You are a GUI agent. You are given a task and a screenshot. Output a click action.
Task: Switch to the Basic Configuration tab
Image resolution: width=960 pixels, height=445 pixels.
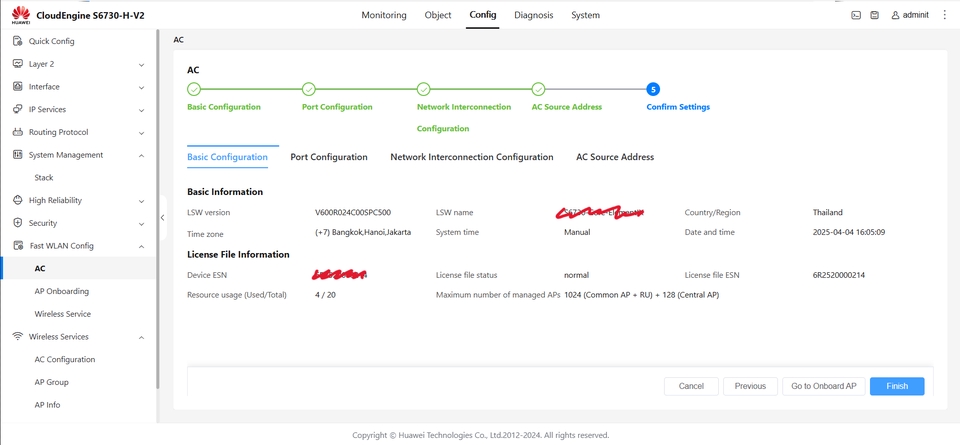tap(227, 157)
